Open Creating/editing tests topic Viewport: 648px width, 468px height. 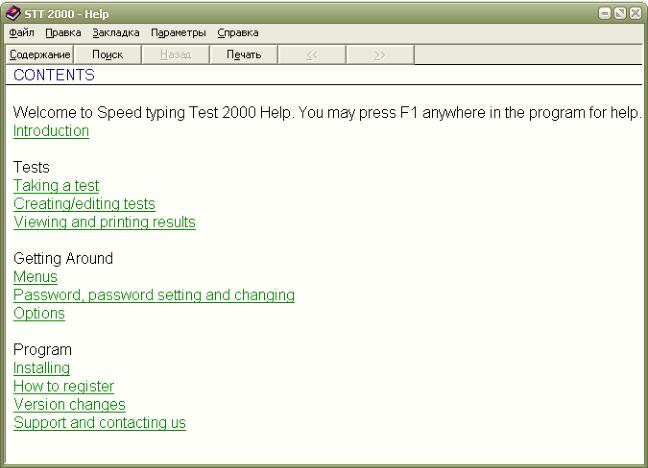[84, 204]
